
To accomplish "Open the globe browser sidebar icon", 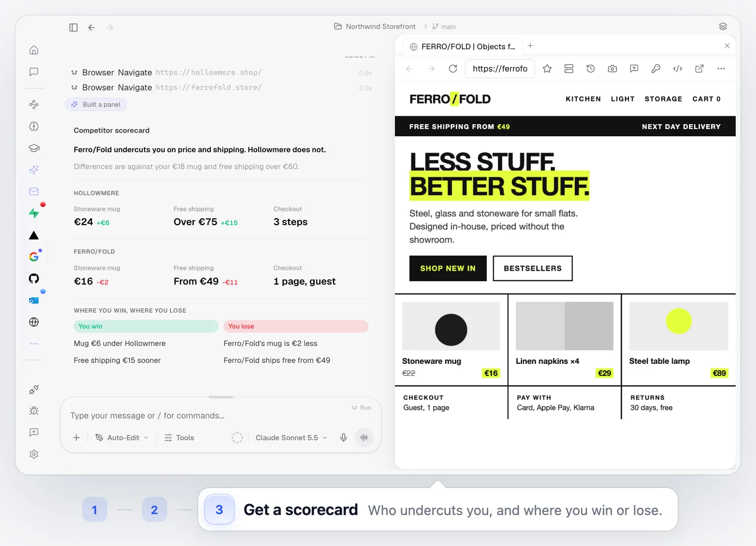I will [34, 322].
